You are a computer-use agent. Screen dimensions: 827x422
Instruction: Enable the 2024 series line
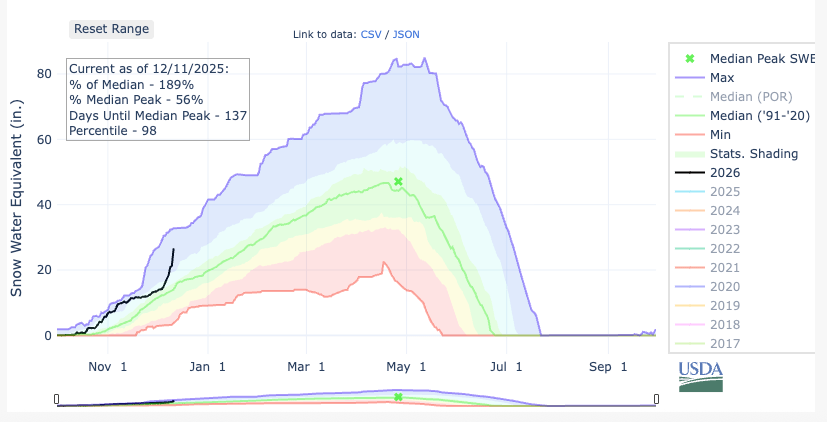(725, 210)
